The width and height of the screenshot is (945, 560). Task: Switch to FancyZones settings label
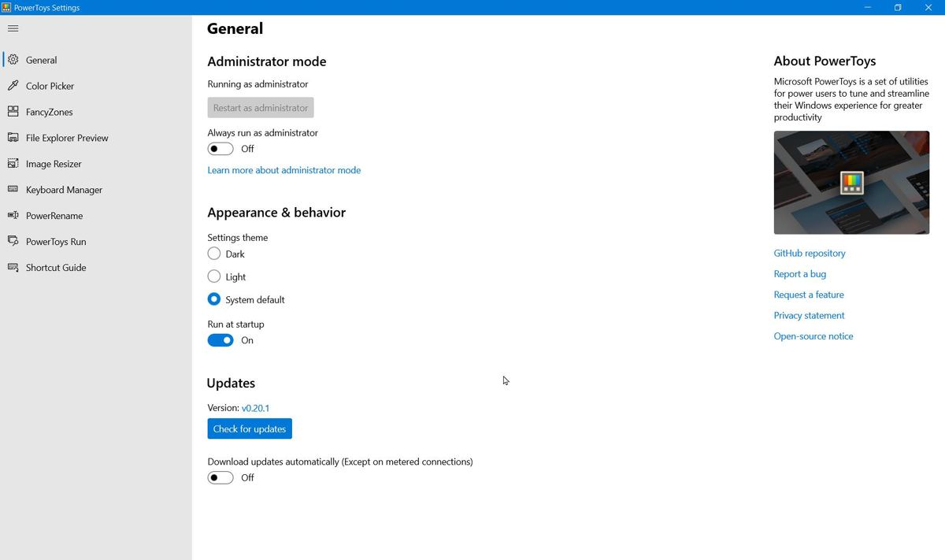click(49, 112)
